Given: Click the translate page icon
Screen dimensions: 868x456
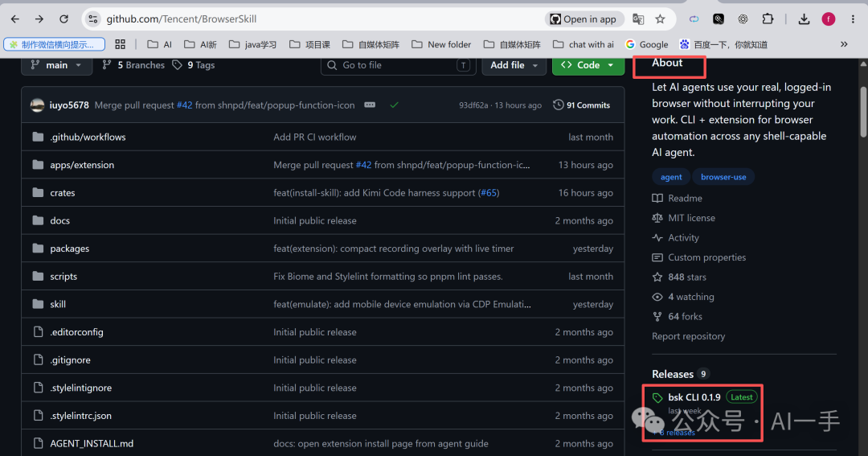Looking at the screenshot, I should coord(638,18).
